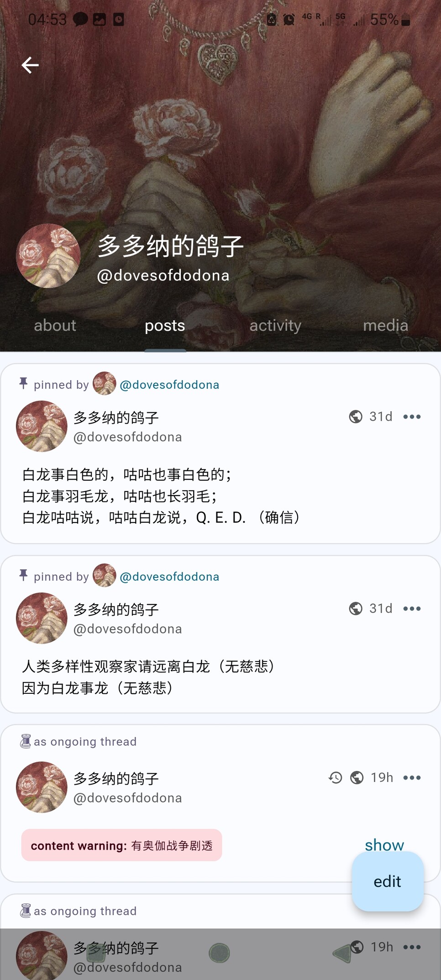This screenshot has width=441, height=980.
Task: Open more options on content warning post
Action: point(412,777)
